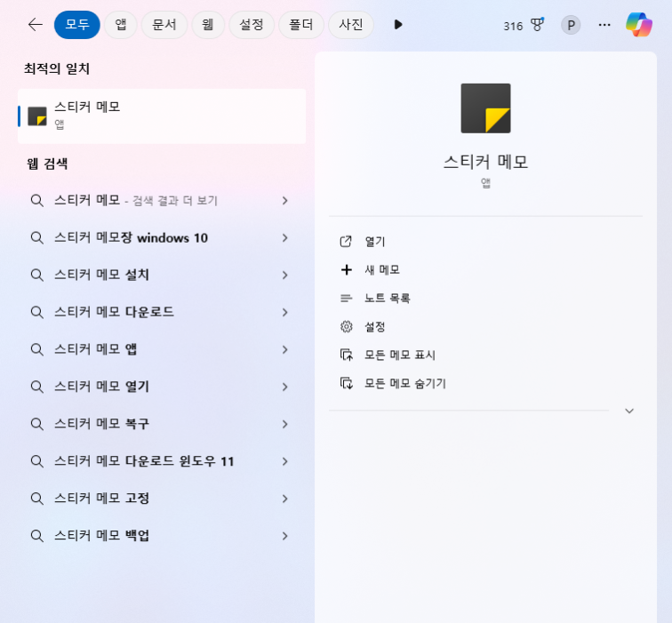Expand the actions list with the down chevron
Screen dimensions: 672x623
point(629,411)
